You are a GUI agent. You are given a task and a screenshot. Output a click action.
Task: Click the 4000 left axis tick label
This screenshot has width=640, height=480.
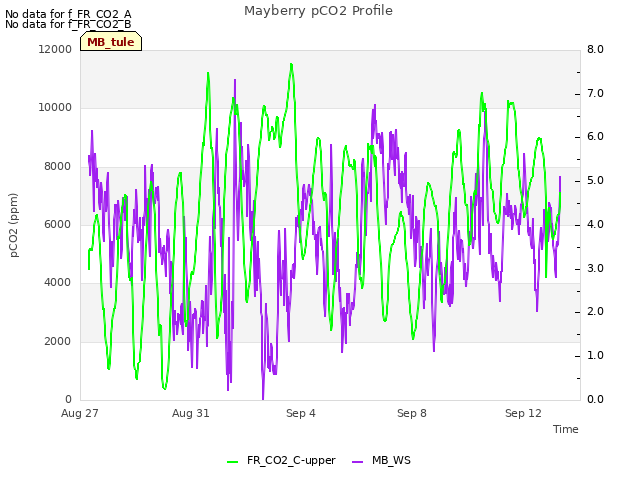point(58,282)
